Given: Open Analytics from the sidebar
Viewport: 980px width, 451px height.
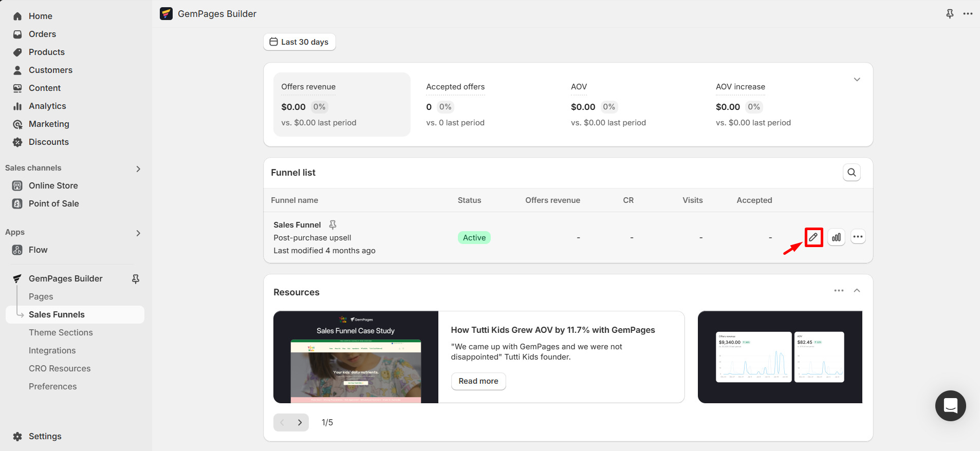Looking at the screenshot, I should point(47,106).
